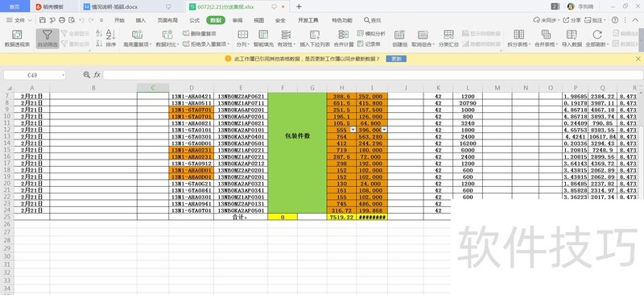Image resolution: width=644 pixels, height=295 pixels.
Task: Click the fx insert function icon
Action: (97, 75)
